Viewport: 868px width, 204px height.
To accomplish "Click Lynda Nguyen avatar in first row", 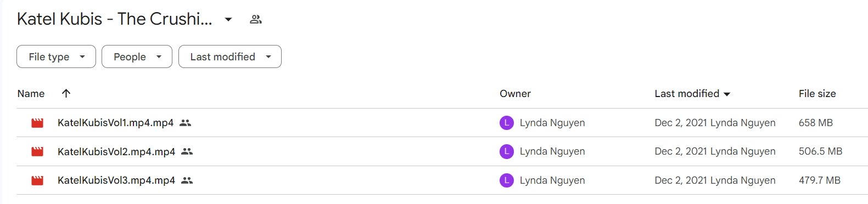I will (x=506, y=123).
